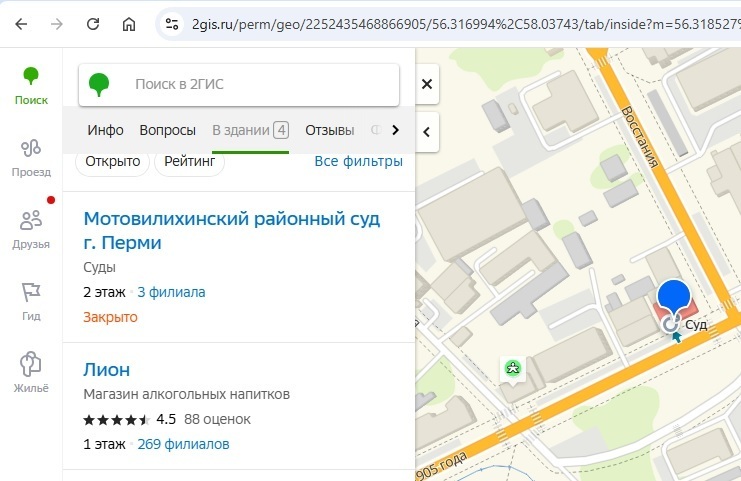The width and height of the screenshot is (741, 481).
Task: Switch to the Инфо tab
Action: (x=105, y=130)
